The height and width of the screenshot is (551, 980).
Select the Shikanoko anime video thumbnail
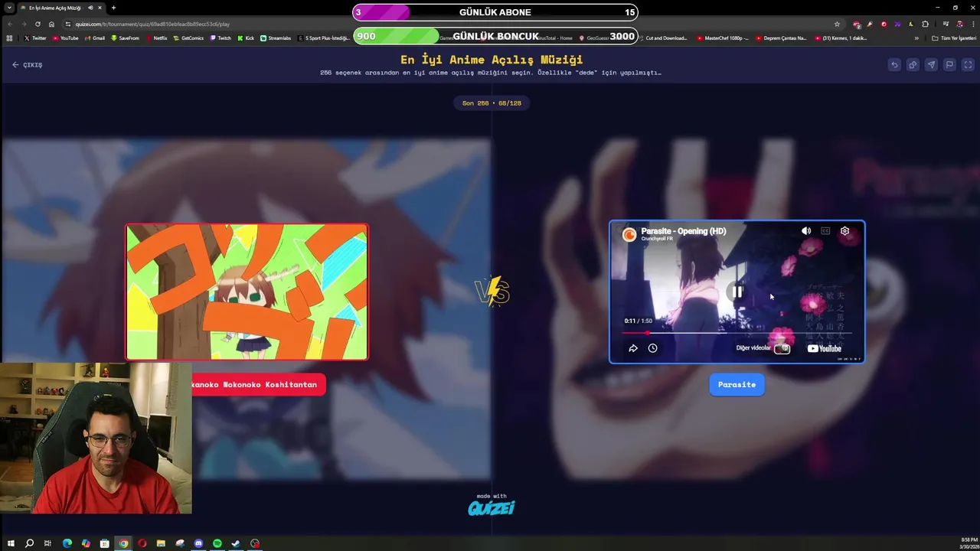click(x=247, y=292)
